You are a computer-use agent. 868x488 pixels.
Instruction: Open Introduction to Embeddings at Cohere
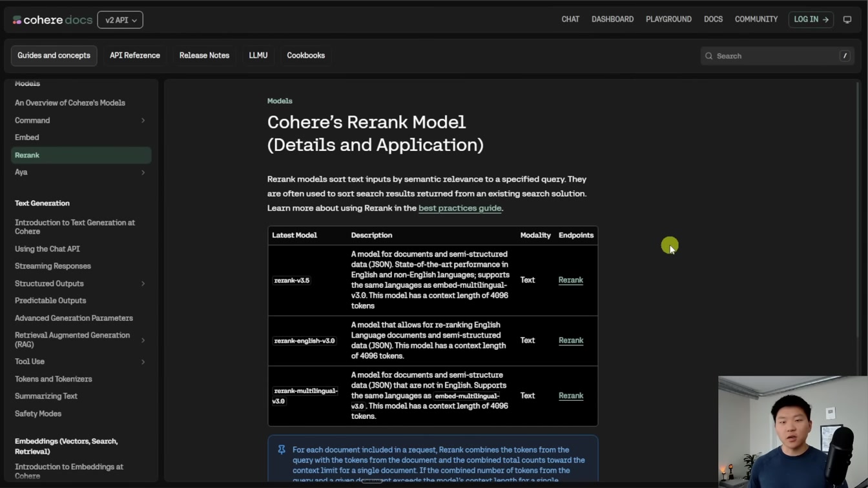pyautogui.click(x=69, y=471)
